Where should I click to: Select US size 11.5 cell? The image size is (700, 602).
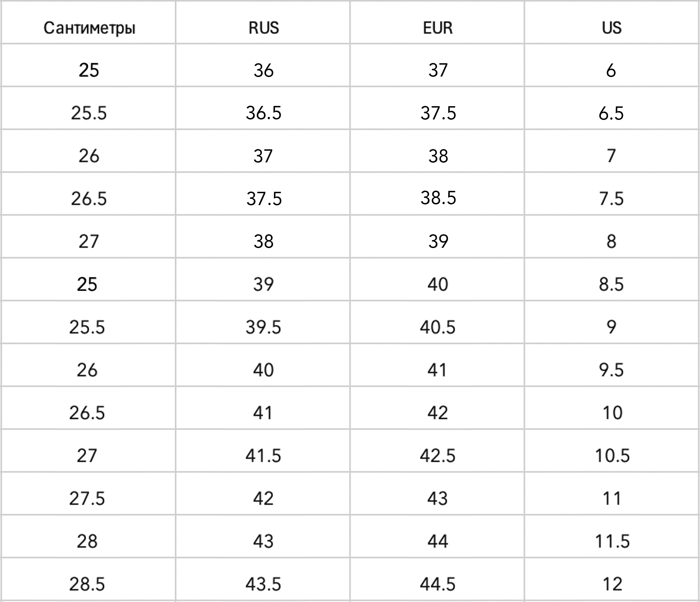pyautogui.click(x=612, y=541)
